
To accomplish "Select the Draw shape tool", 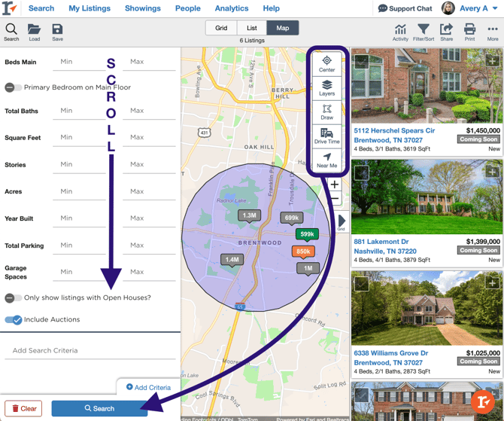I will point(326,112).
